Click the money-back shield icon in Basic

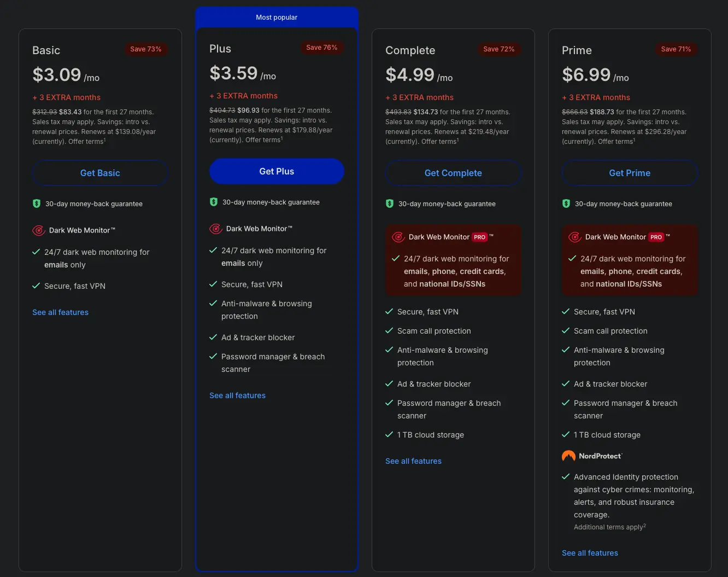(37, 203)
